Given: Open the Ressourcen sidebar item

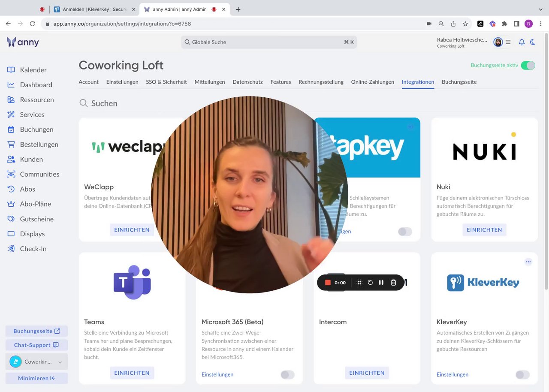Looking at the screenshot, I should (30, 100).
